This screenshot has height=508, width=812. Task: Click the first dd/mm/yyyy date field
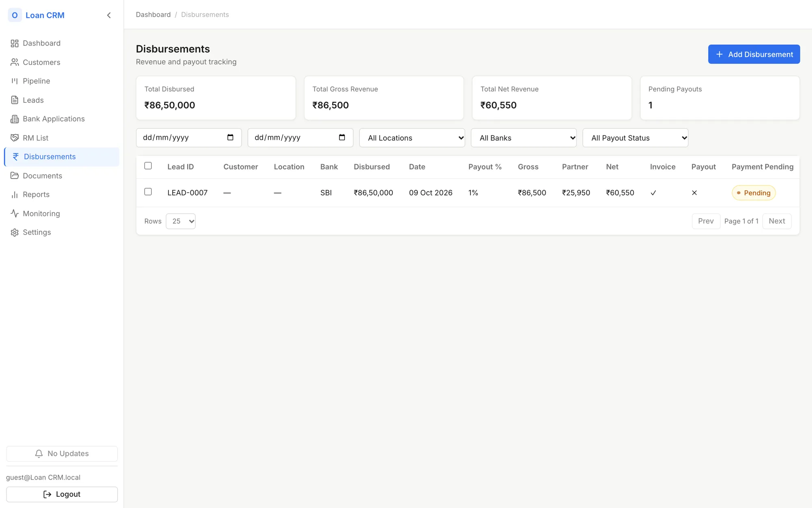pyautogui.click(x=189, y=137)
